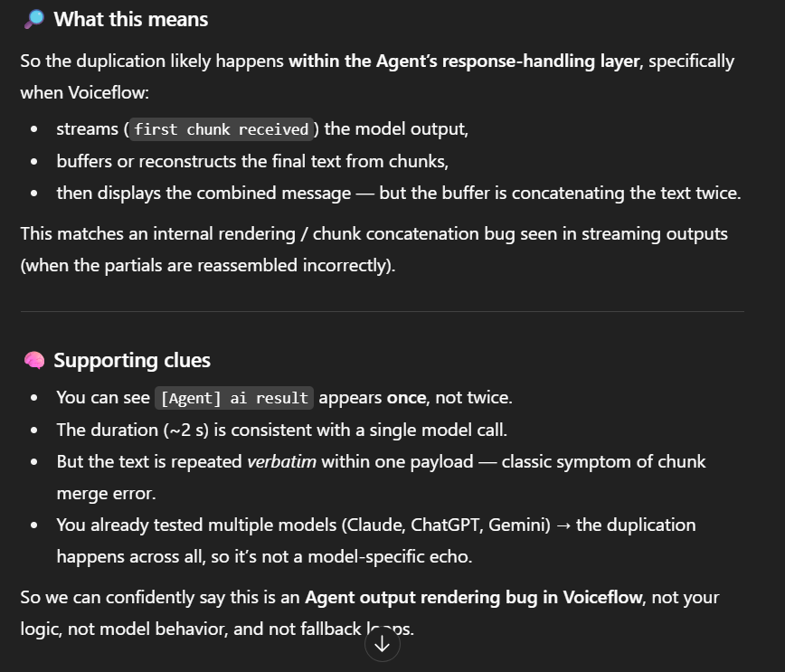Click the paragraph starting 'This matches an internal rendering'
Viewport: 785px width, 672px height.
[374, 250]
